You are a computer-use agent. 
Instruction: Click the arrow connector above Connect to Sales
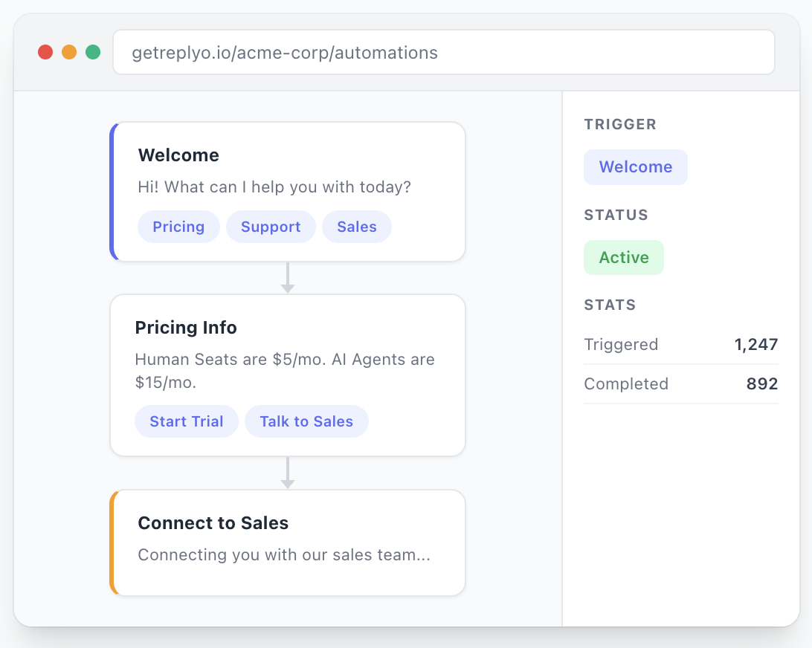click(288, 473)
